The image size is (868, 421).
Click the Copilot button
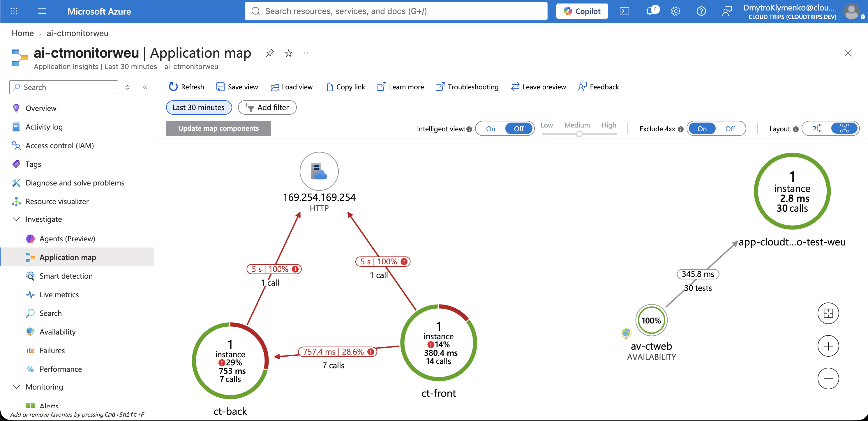click(582, 11)
